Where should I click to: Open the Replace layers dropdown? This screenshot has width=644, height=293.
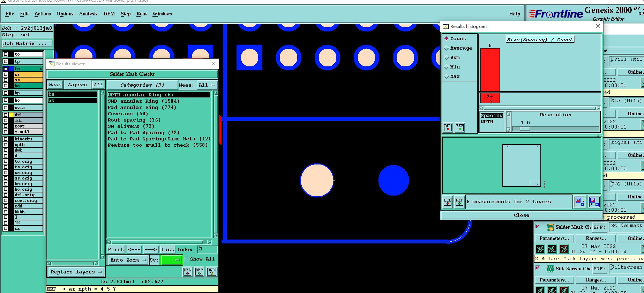pos(76,272)
